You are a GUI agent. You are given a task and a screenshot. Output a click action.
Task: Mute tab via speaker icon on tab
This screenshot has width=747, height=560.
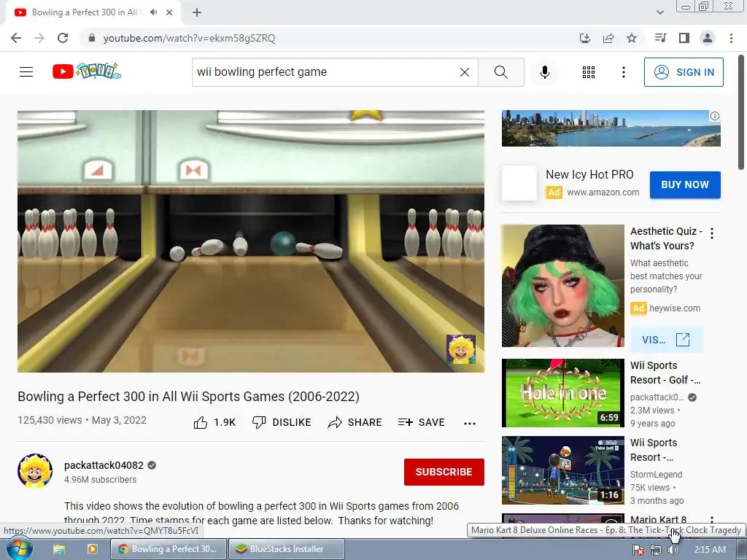click(153, 12)
